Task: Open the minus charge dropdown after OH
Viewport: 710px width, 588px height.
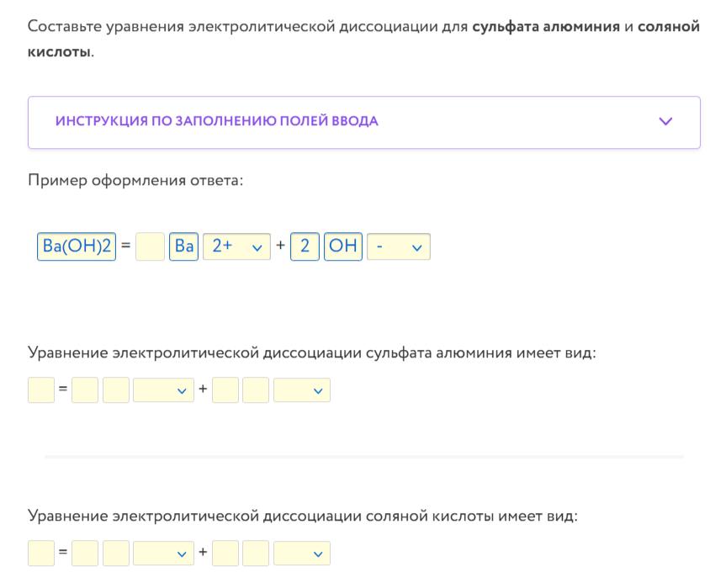Action: 399,246
